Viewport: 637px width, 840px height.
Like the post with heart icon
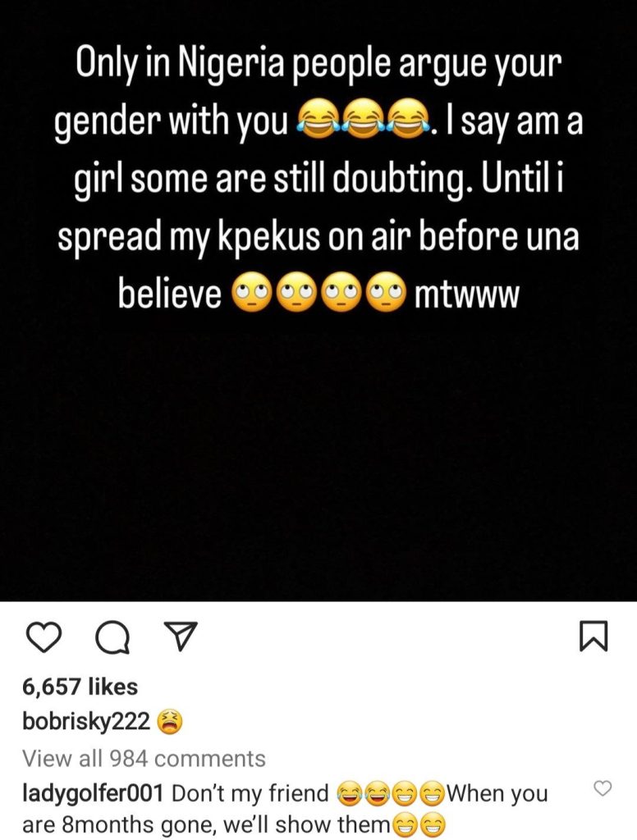(x=43, y=637)
